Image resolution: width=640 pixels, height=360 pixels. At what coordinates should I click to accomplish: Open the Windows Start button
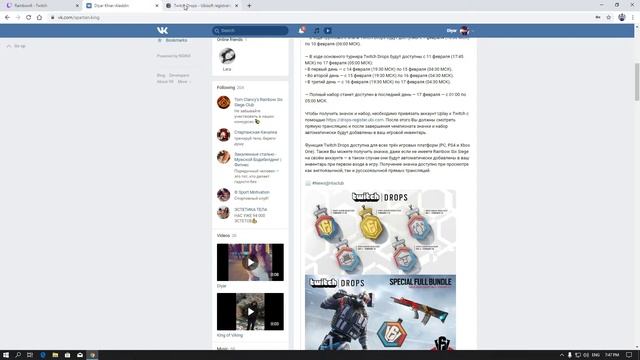tap(6, 355)
